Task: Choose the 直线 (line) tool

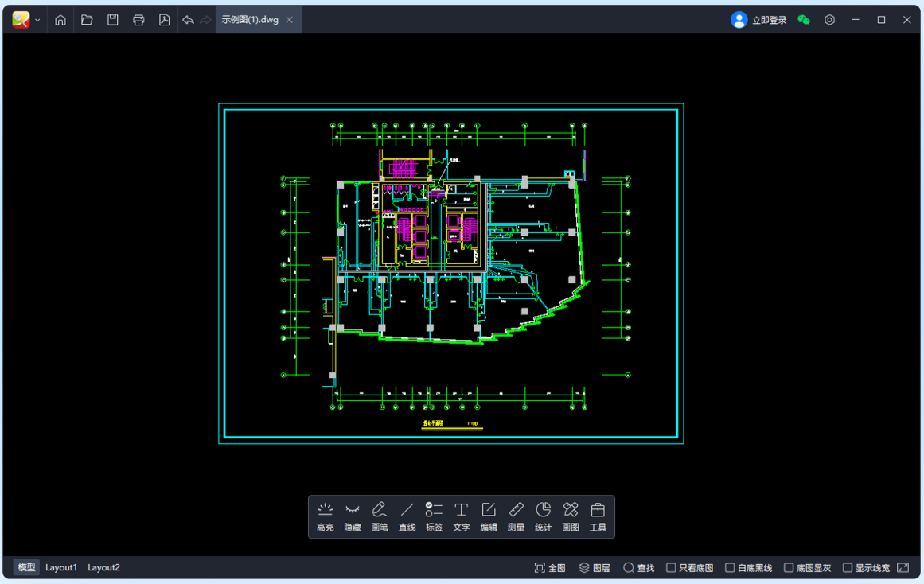Action: [407, 516]
